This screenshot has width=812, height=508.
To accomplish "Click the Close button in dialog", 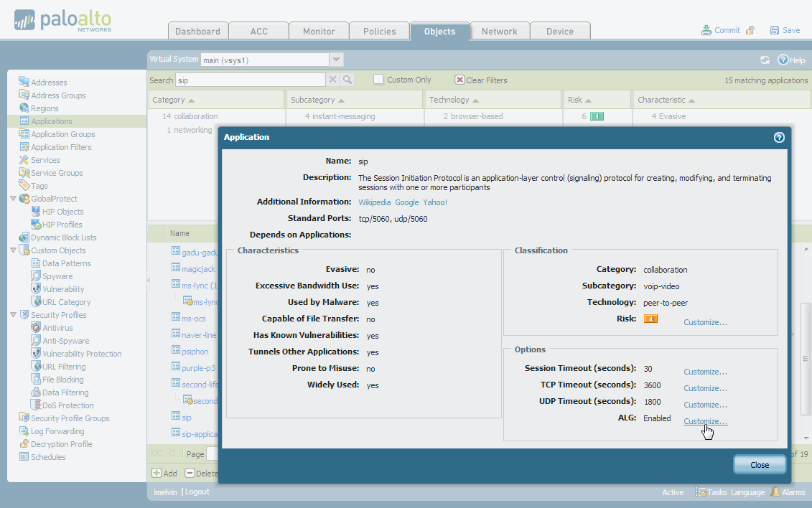I will click(x=759, y=464).
